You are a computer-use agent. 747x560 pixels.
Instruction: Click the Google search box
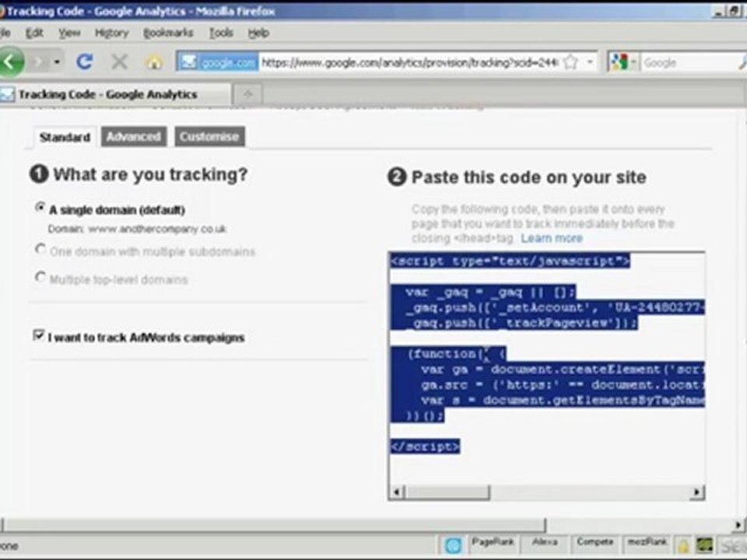(689, 62)
